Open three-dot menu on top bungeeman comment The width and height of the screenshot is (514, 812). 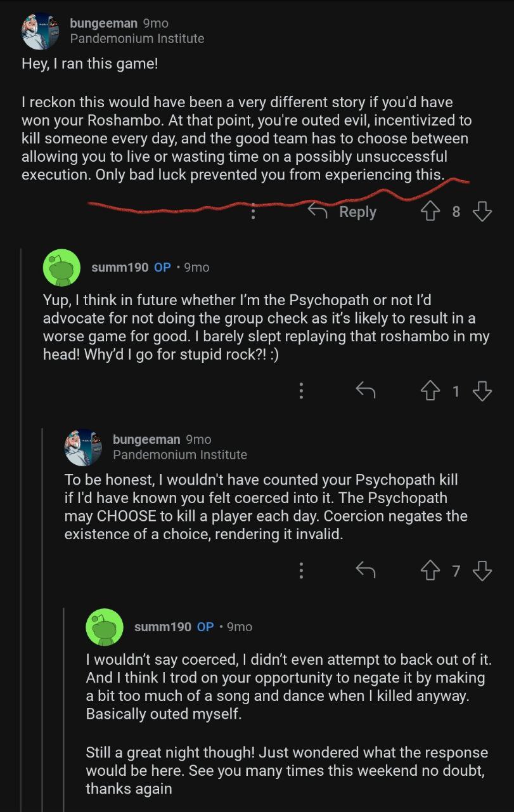253,212
